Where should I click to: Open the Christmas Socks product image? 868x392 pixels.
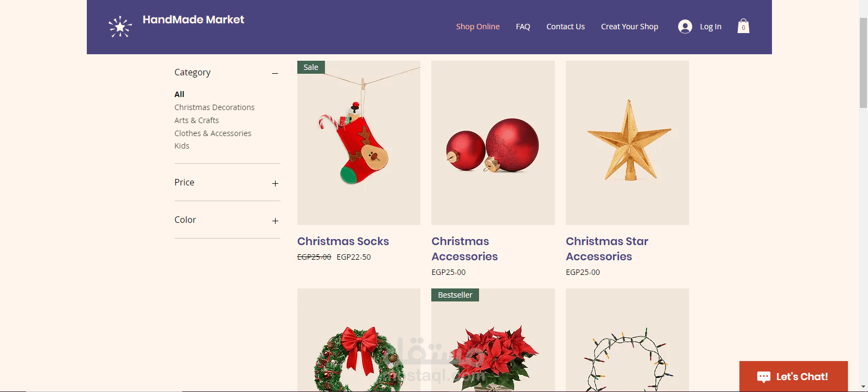(359, 143)
